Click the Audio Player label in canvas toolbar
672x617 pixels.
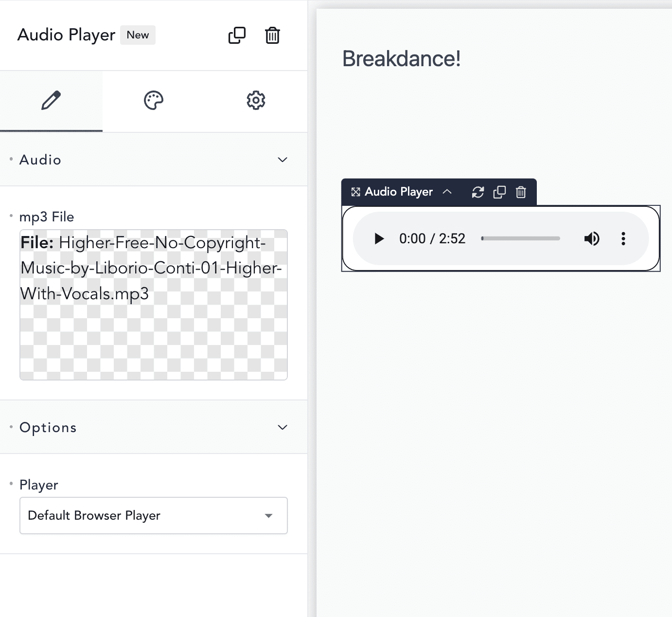399,192
